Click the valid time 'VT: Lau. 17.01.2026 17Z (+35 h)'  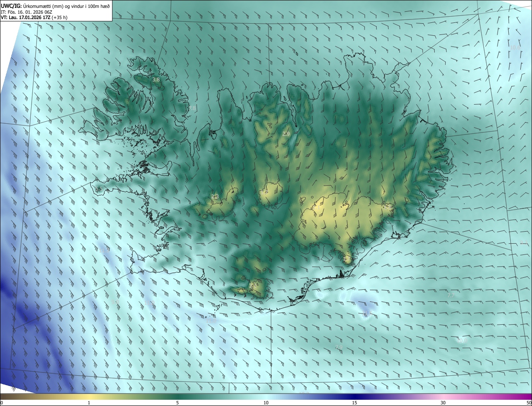coord(34,17)
